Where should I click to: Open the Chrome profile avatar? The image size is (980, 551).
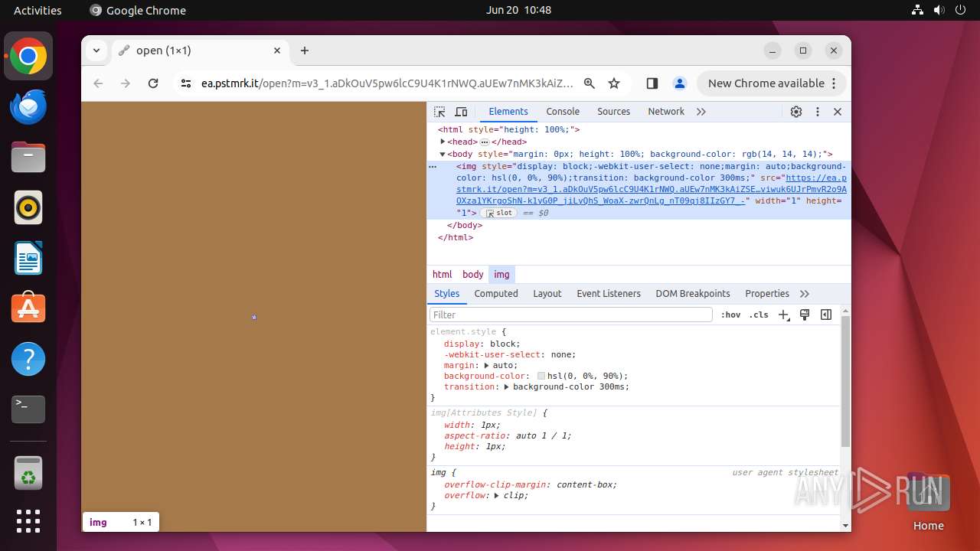click(679, 83)
